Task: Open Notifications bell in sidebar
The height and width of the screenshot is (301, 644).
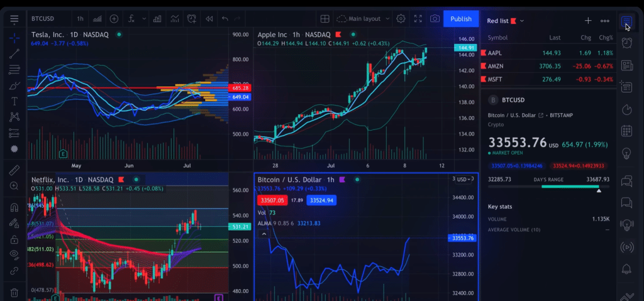Action: [x=626, y=269]
